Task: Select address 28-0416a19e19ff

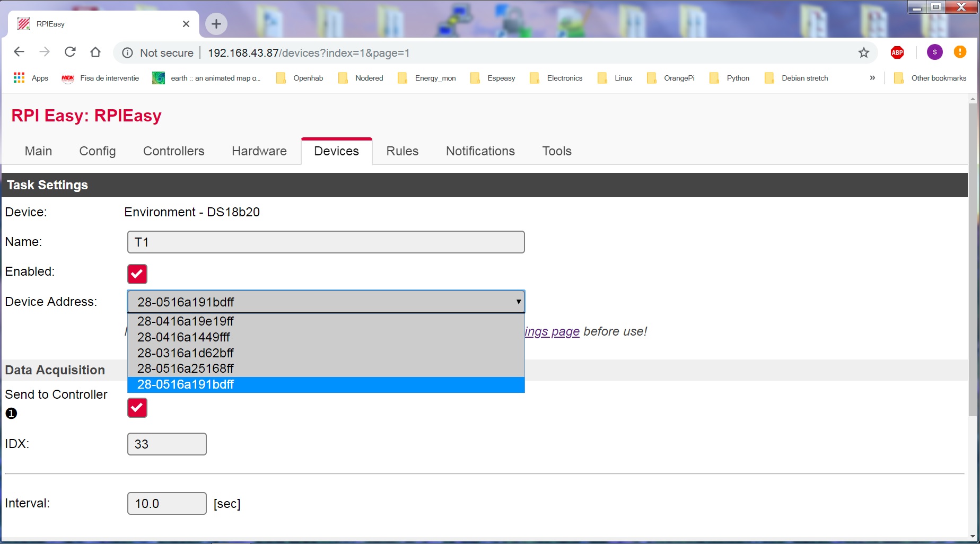Action: pos(326,321)
